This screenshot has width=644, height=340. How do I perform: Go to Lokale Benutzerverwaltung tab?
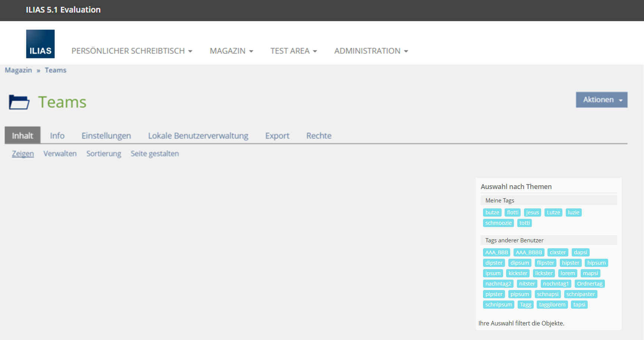click(x=198, y=136)
